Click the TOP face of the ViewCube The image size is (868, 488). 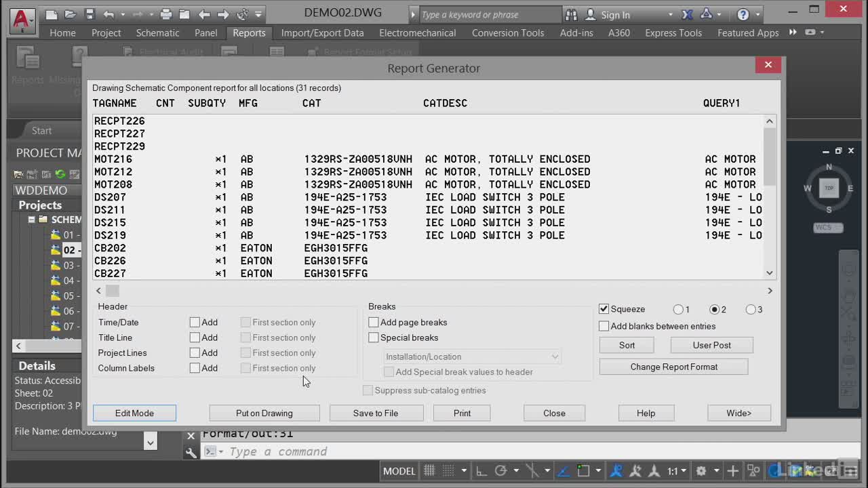point(829,188)
